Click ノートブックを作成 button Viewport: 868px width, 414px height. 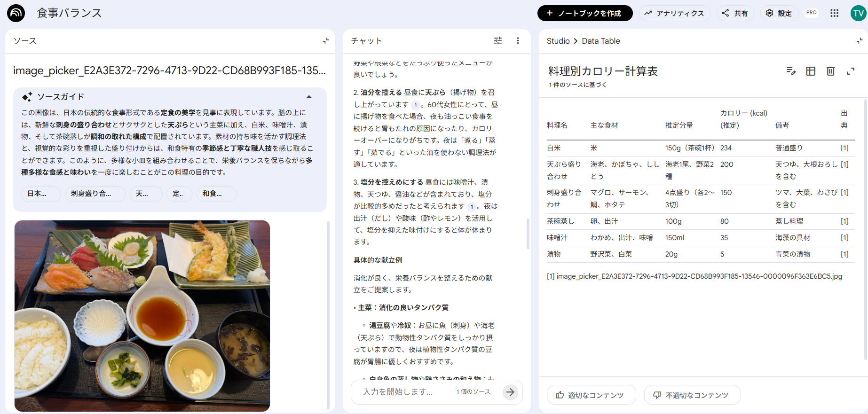pos(584,13)
